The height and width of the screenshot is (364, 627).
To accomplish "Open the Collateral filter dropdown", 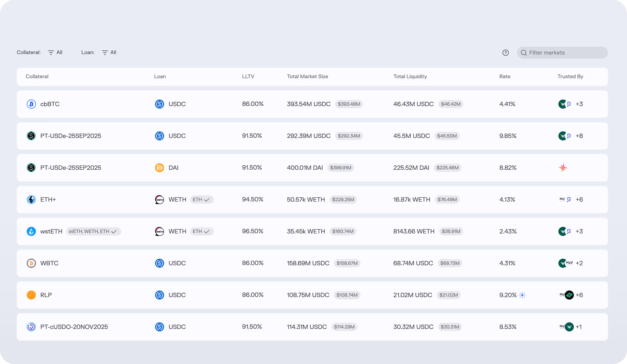I will coord(55,52).
